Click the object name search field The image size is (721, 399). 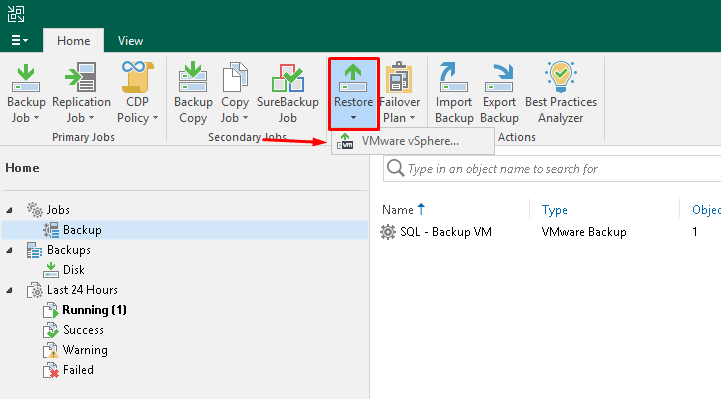552,169
